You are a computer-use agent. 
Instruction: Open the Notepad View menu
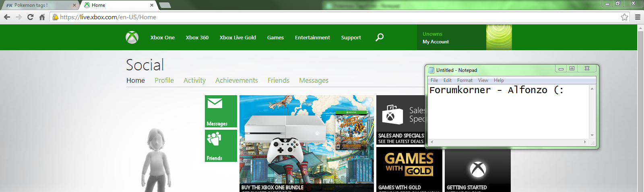click(483, 80)
